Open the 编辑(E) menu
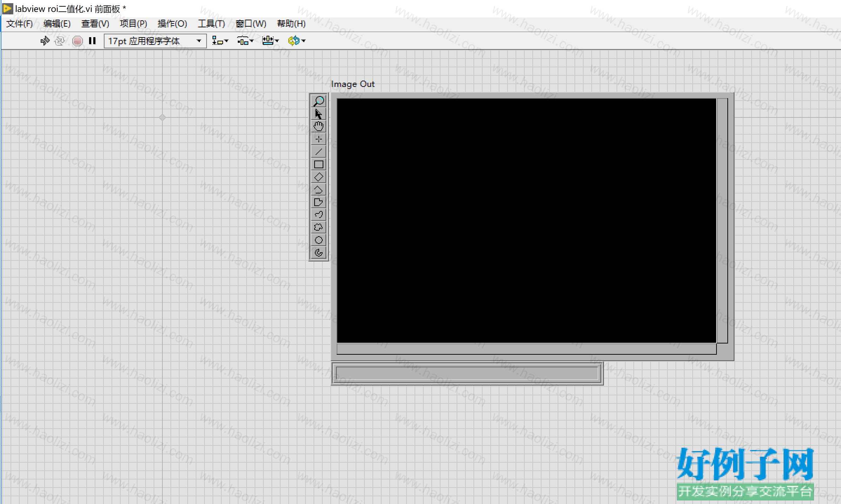 click(57, 24)
